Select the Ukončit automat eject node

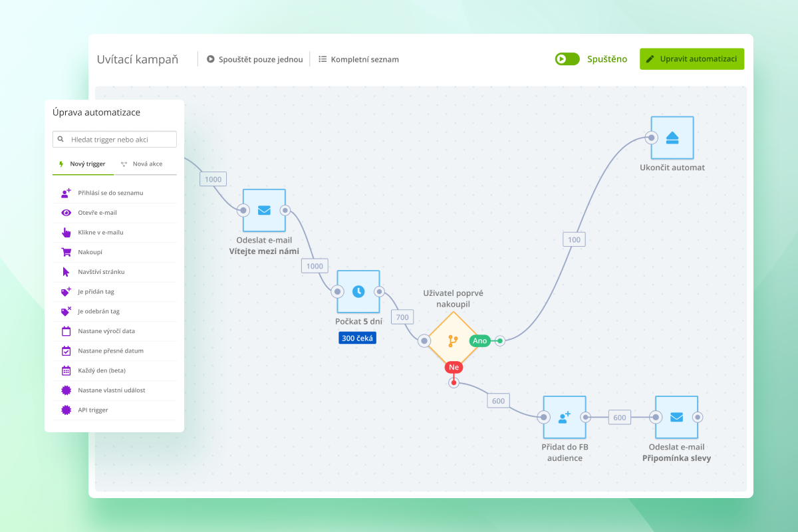pos(672,138)
